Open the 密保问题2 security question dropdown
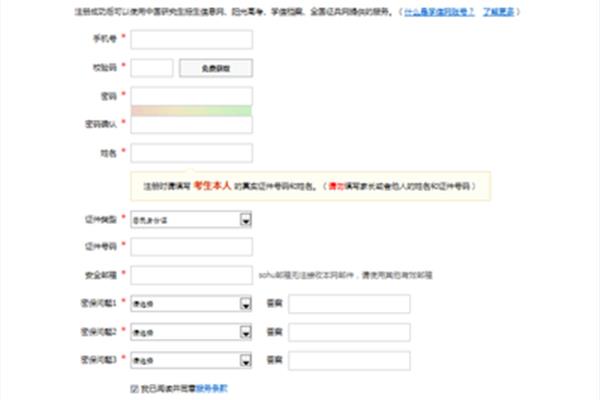Screen dimensions: 600x400 coord(191,332)
